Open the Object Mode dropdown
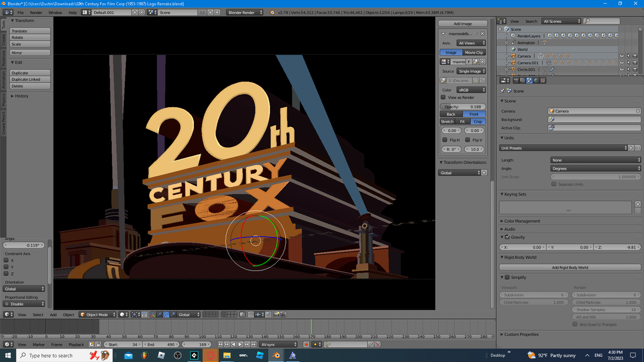This screenshot has height=362, width=644. click(98, 314)
